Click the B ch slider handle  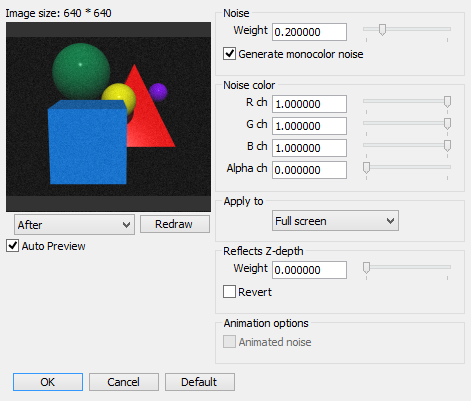pyautogui.click(x=447, y=146)
